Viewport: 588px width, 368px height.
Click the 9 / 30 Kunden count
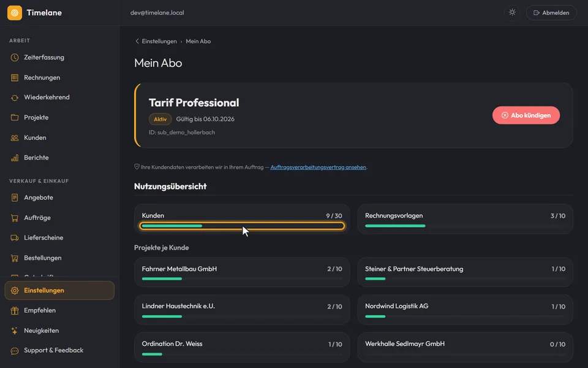(334, 216)
